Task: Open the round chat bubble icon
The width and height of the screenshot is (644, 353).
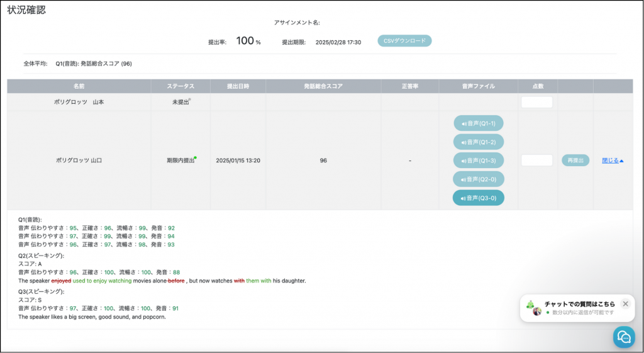Action: click(x=624, y=337)
